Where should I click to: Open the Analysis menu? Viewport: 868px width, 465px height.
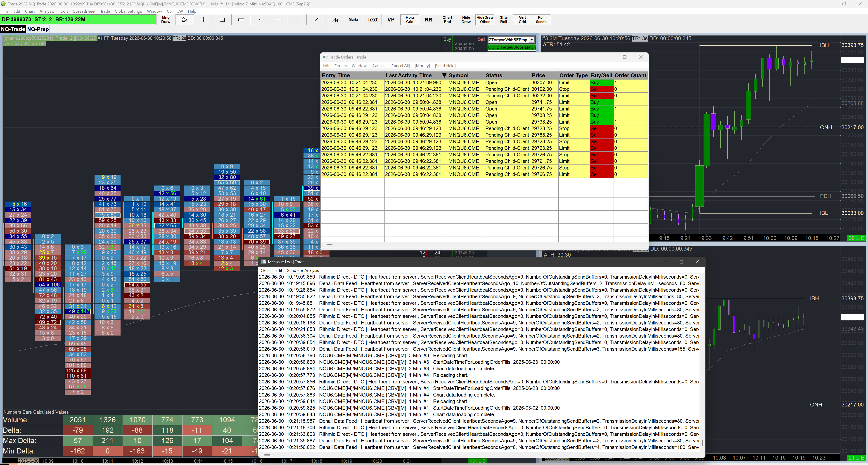pyautogui.click(x=47, y=11)
